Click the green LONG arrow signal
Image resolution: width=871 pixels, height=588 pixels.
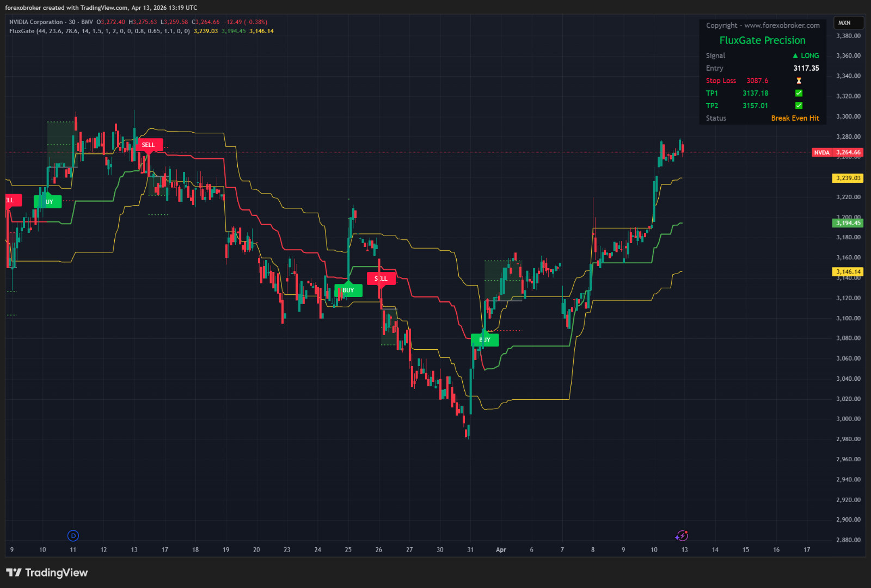pos(806,55)
